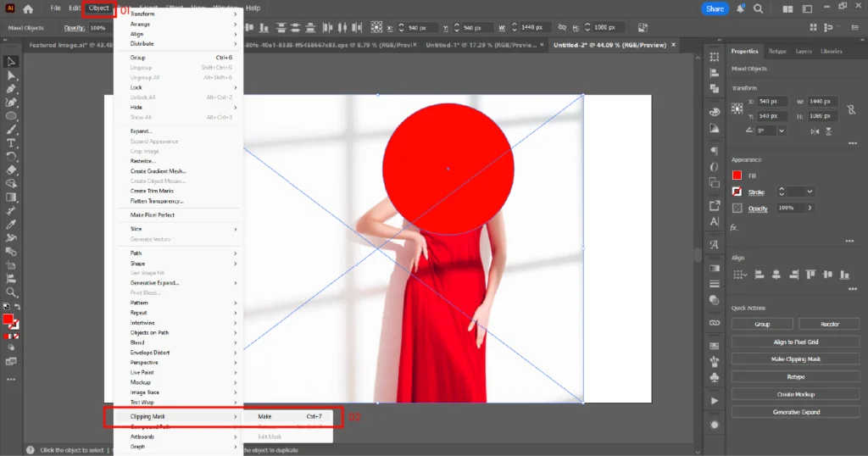Select the Curvature tool
This screenshot has height=456, width=868.
tap(11, 103)
